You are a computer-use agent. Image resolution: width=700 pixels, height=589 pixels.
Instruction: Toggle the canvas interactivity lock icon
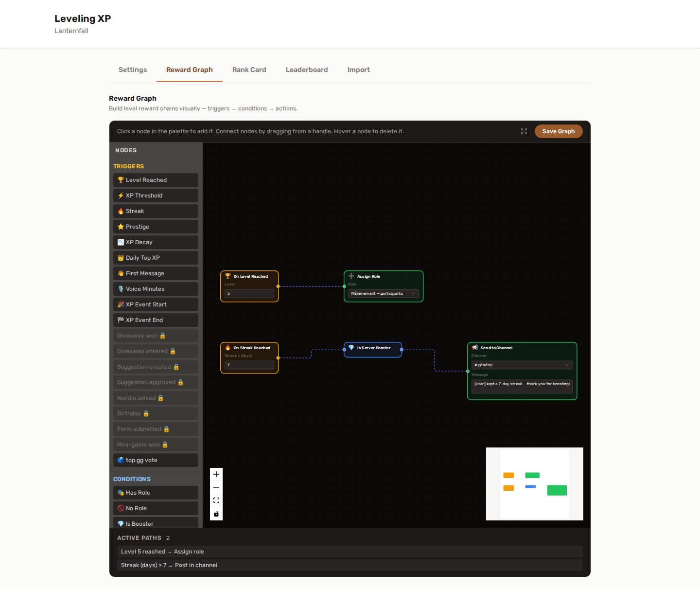click(216, 514)
